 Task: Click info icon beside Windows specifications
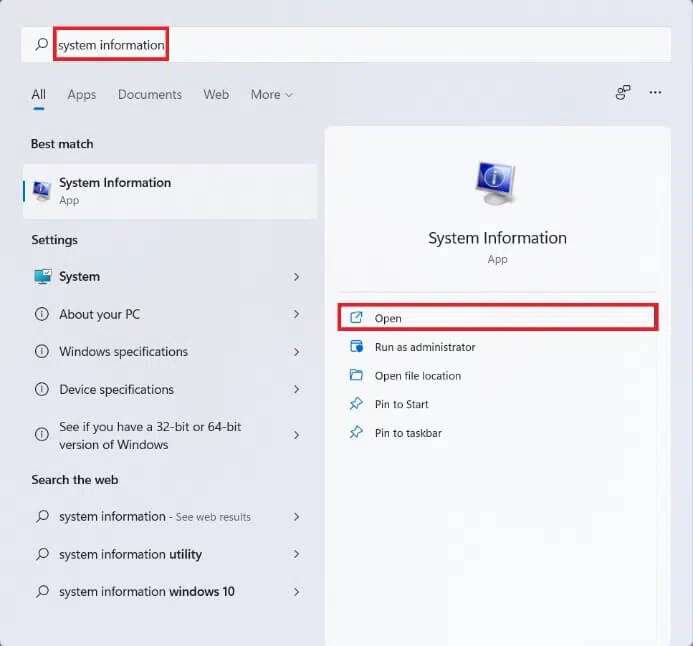tap(42, 352)
